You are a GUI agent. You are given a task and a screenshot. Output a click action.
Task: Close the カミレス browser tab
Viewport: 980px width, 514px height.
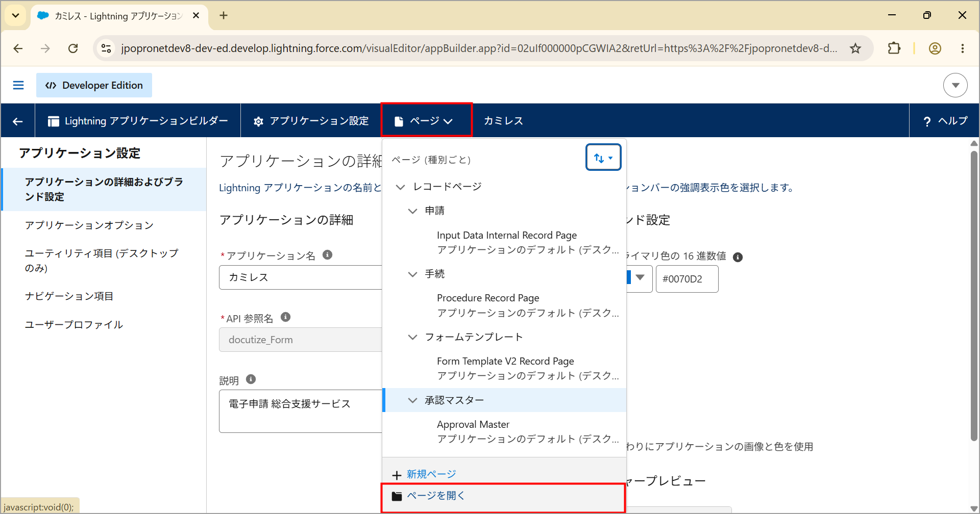(x=196, y=16)
